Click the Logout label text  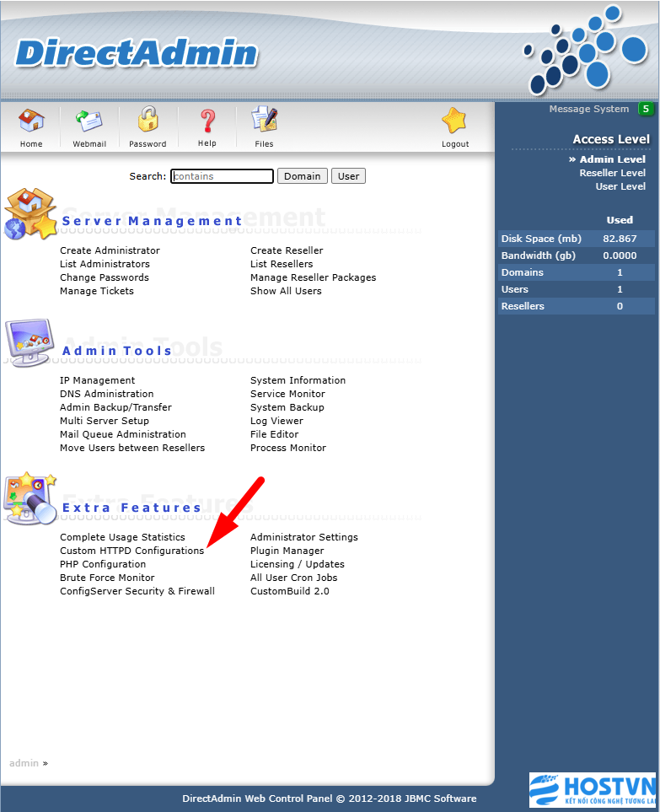coord(455,144)
